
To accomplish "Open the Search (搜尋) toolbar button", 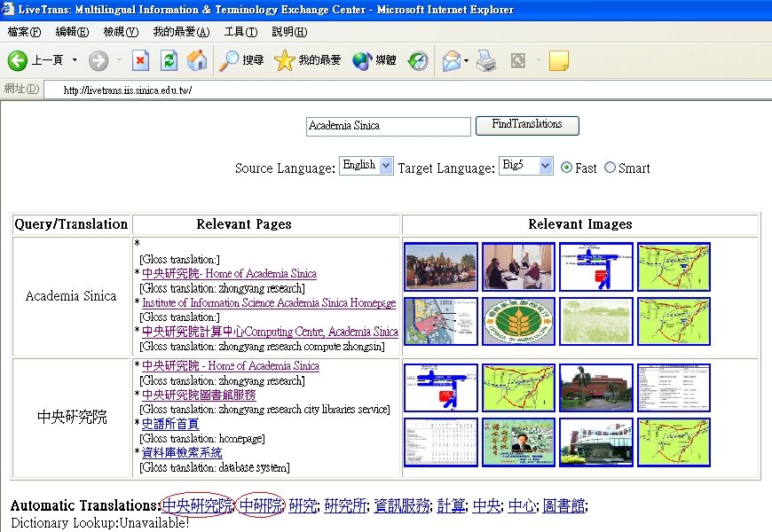I will 241,60.
